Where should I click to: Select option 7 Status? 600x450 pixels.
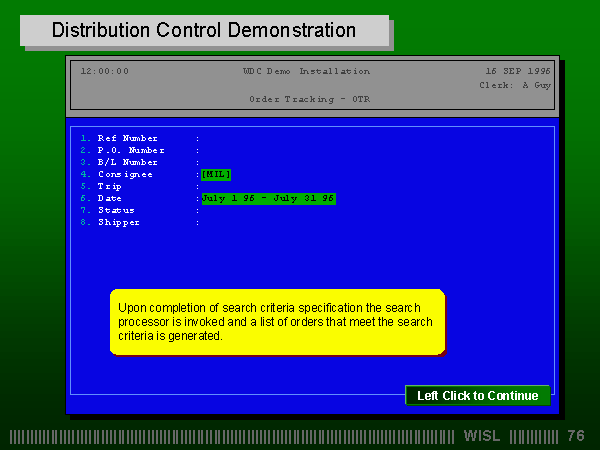coord(108,210)
